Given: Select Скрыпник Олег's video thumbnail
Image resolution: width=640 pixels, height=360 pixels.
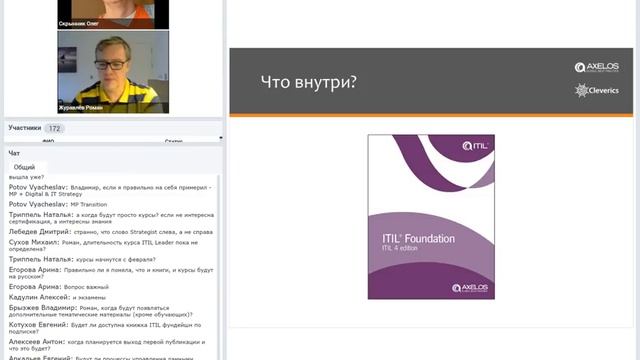Looking at the screenshot, I should (x=113, y=14).
